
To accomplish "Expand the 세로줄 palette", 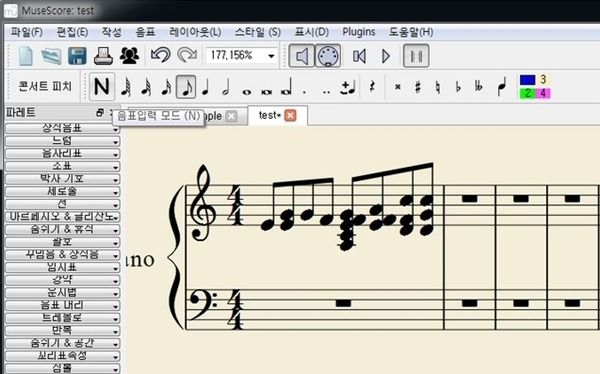I will click(62, 191).
